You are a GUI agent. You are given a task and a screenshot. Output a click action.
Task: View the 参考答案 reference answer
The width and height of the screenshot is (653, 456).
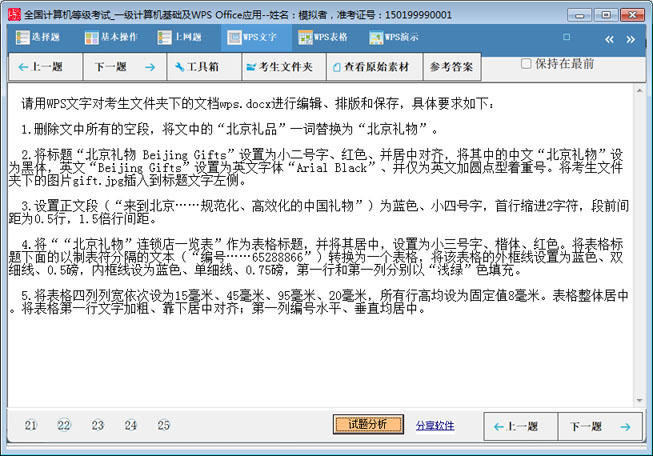click(x=452, y=67)
